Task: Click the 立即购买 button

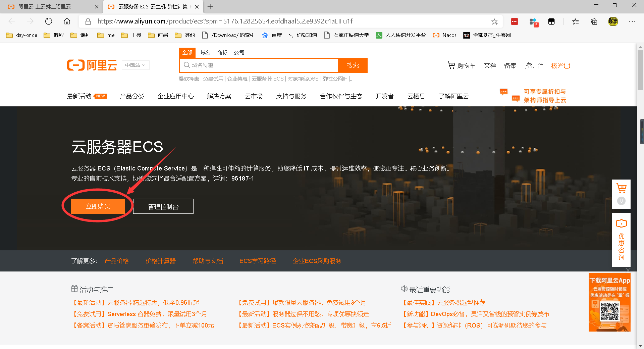Action: [98, 206]
